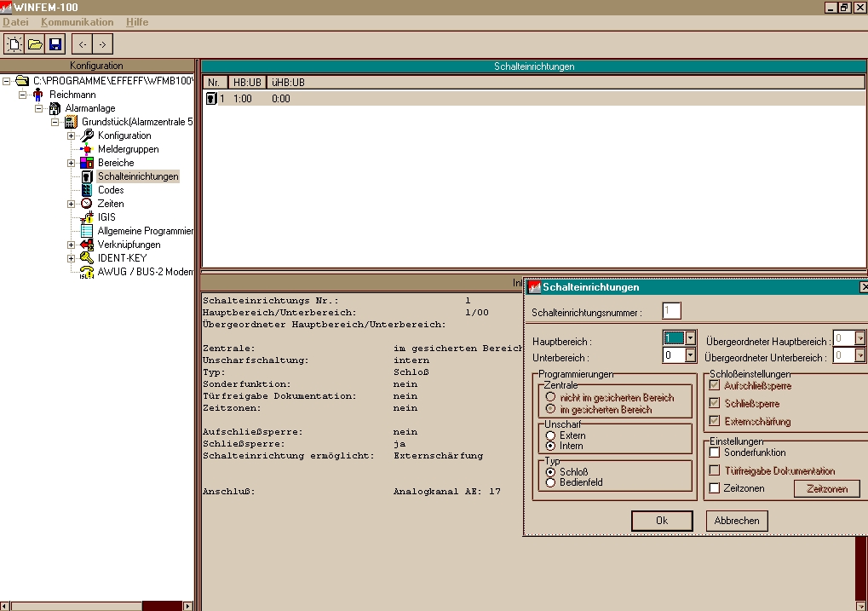
Task: Select the Extern radio button under Unscharf
Action: [551, 435]
